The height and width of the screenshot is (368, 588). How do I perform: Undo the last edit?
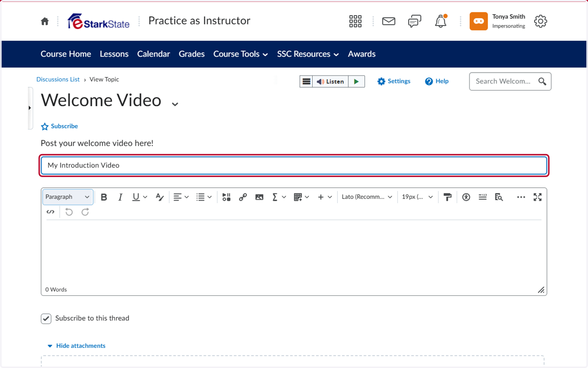[69, 212]
